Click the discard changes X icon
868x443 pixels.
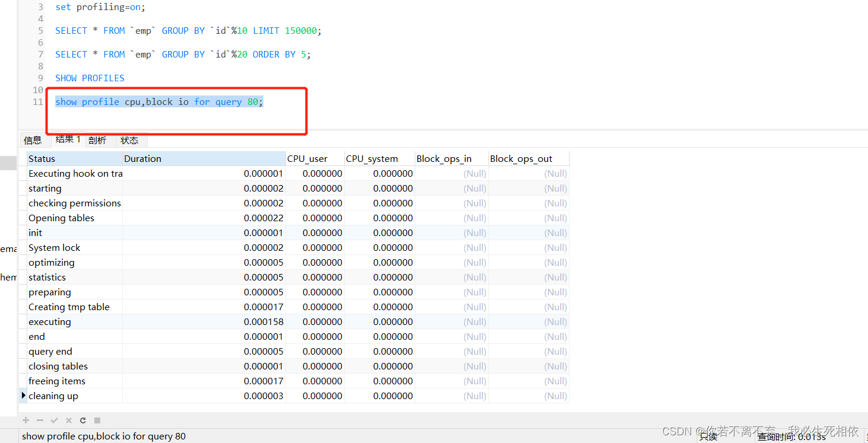point(68,420)
